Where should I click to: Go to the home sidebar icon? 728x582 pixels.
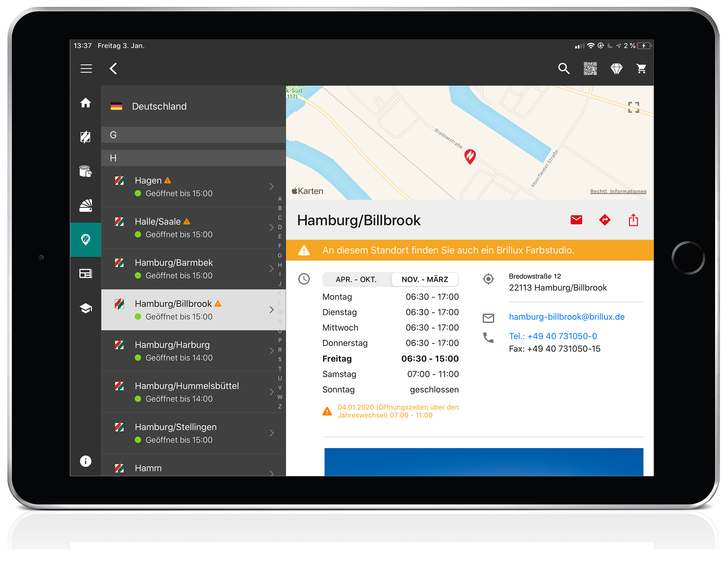(86, 103)
